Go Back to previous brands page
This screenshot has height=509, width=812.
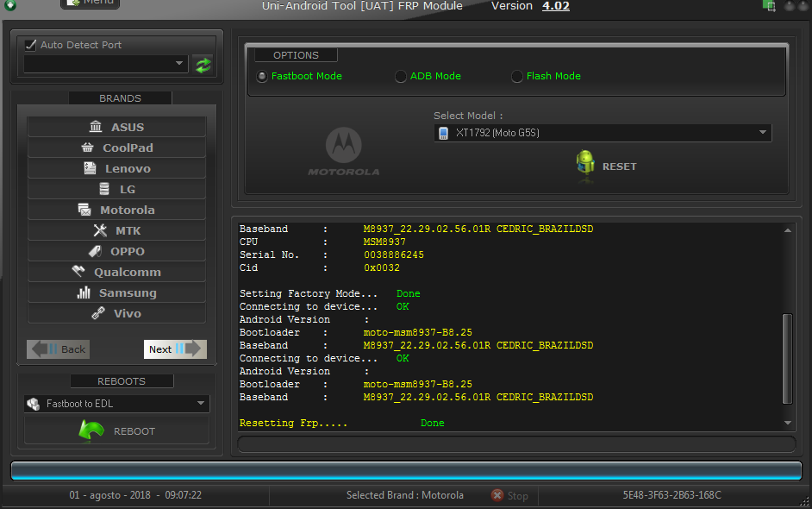[58, 349]
